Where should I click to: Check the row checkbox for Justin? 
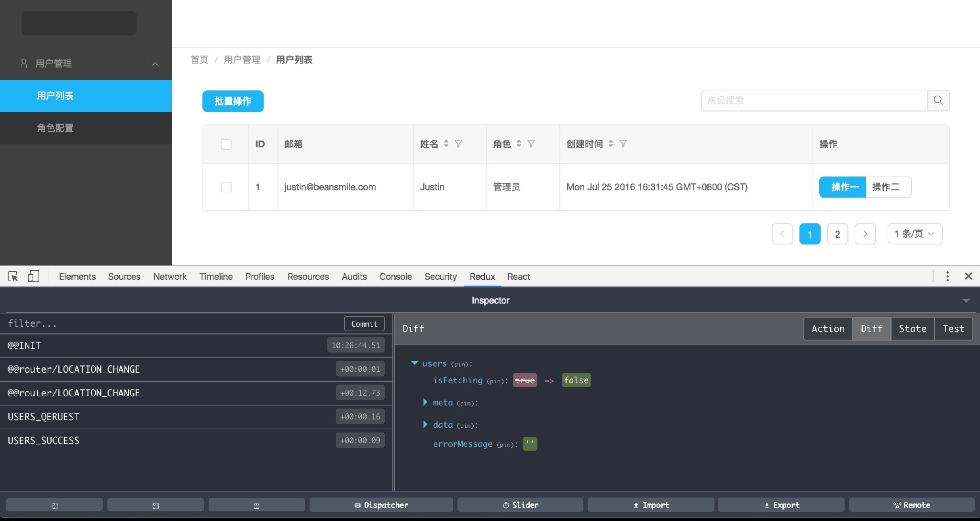click(226, 187)
